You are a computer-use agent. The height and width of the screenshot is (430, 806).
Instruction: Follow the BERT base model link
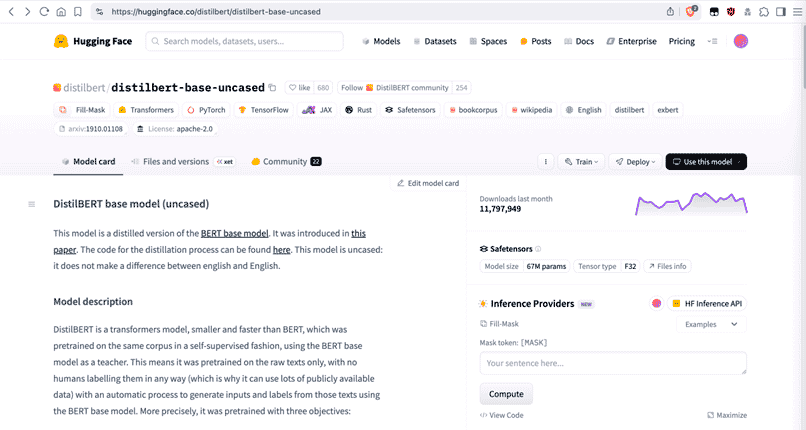234,233
